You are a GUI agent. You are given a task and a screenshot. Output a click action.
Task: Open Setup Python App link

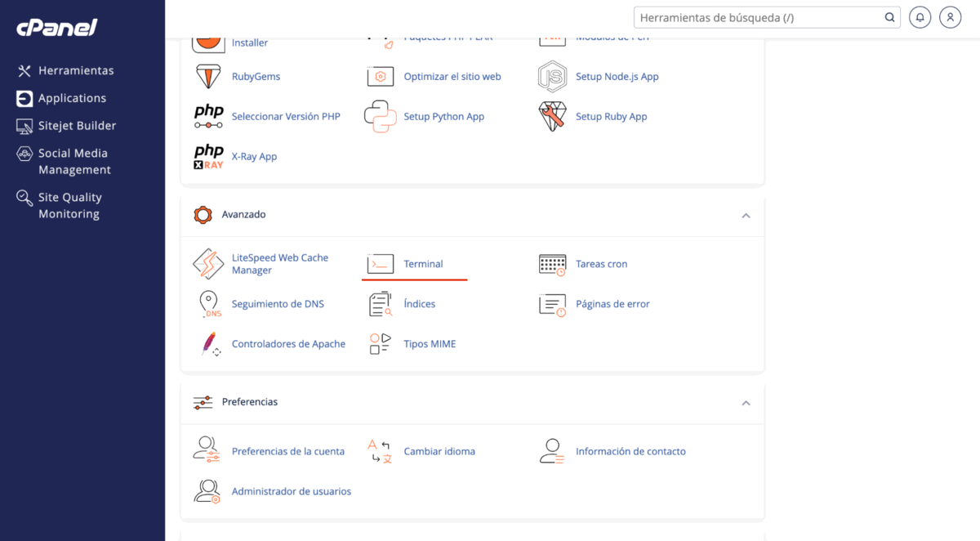pyautogui.click(x=444, y=116)
